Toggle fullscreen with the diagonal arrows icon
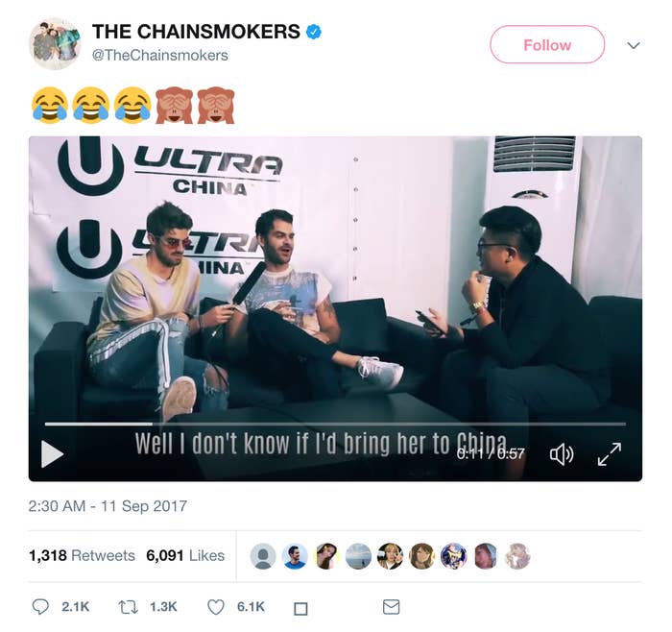672x632 pixels. (x=610, y=454)
